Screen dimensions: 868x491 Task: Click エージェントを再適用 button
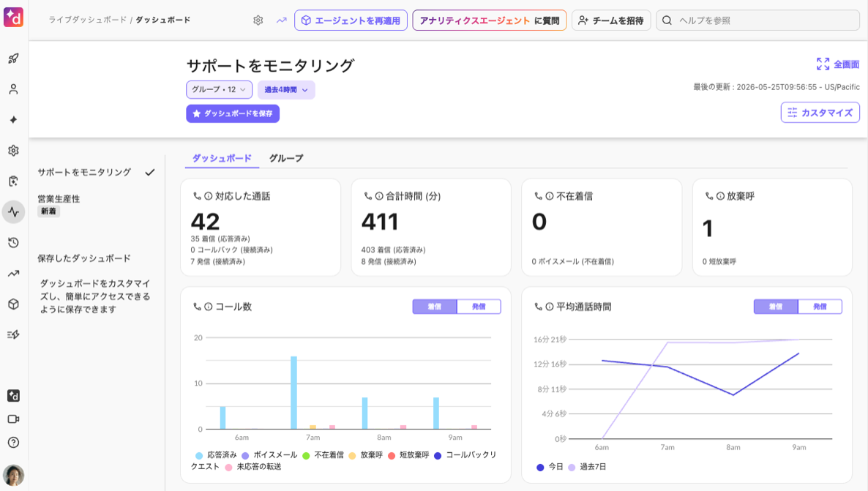pyautogui.click(x=351, y=20)
